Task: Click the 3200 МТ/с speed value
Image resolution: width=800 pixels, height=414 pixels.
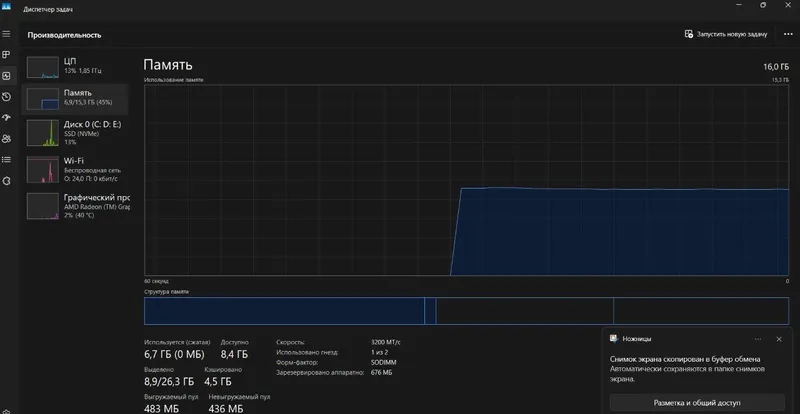Action: pyautogui.click(x=385, y=342)
